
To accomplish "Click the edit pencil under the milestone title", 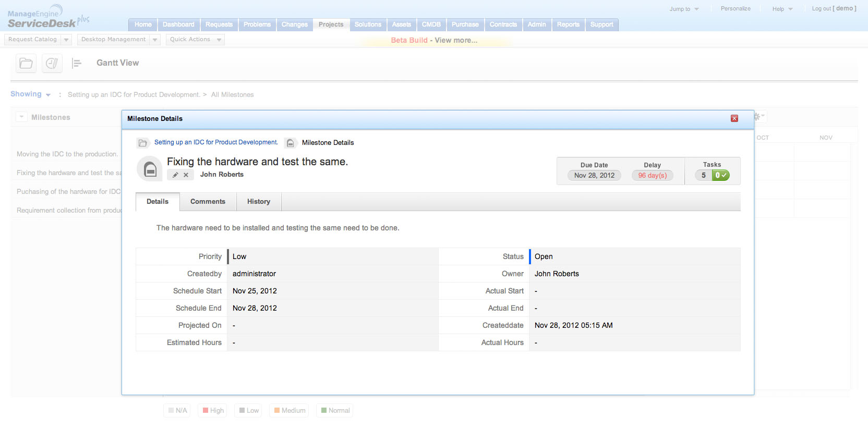I will (176, 175).
